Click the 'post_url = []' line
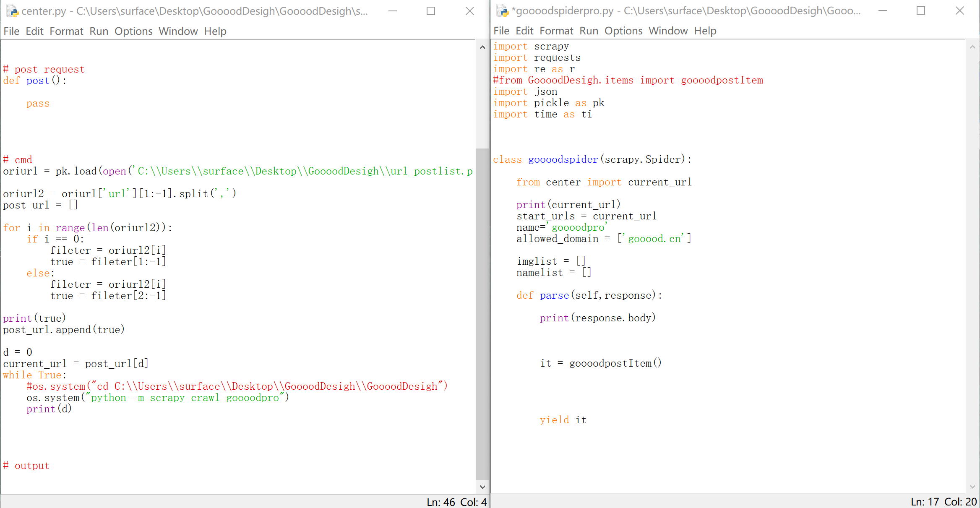 coord(40,205)
